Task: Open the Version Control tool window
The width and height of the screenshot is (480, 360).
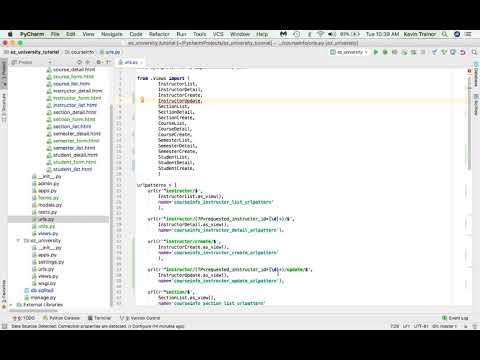Action: pyautogui.click(x=140, y=318)
